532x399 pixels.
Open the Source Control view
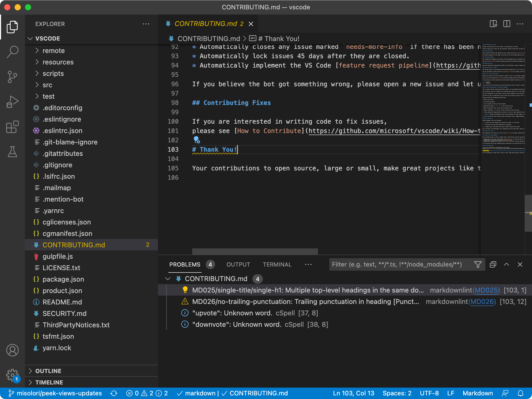point(12,77)
